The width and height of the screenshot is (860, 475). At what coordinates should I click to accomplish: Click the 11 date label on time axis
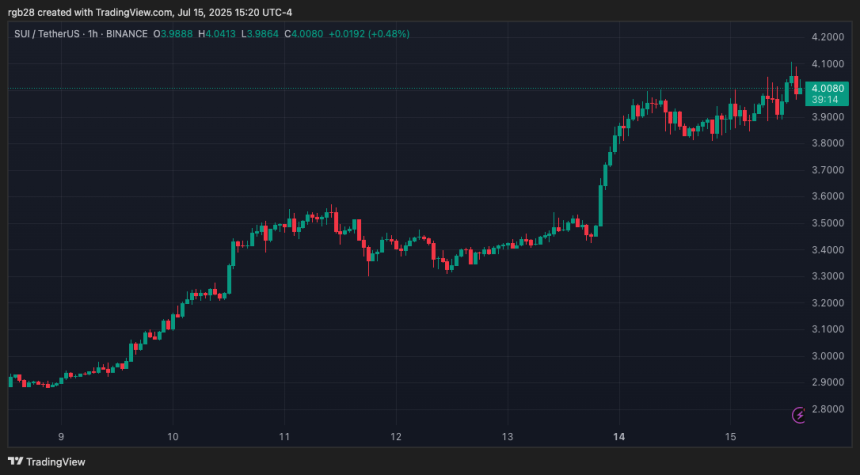tap(284, 437)
